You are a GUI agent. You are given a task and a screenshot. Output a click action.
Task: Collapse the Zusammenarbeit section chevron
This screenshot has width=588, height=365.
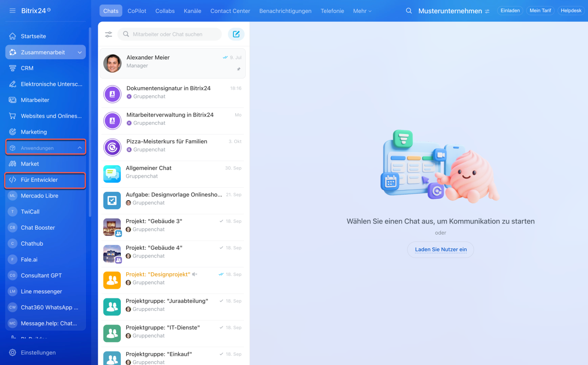pos(79,52)
